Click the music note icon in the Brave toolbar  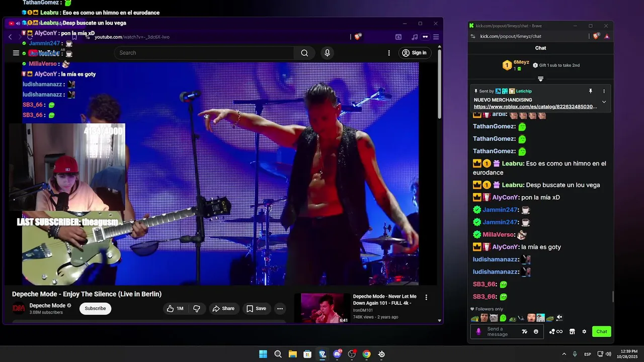pos(415,37)
